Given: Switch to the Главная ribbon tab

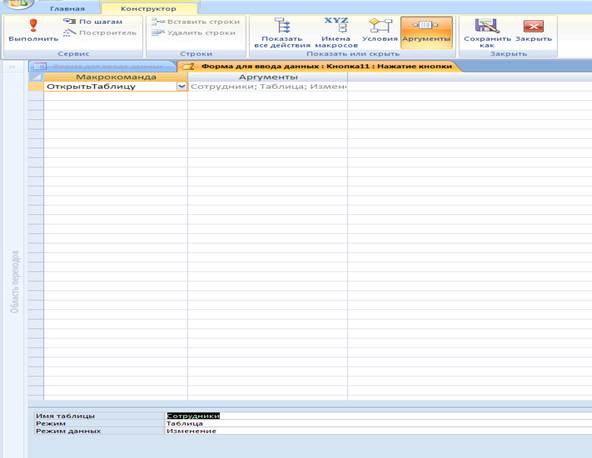Looking at the screenshot, I should pyautogui.click(x=67, y=8).
